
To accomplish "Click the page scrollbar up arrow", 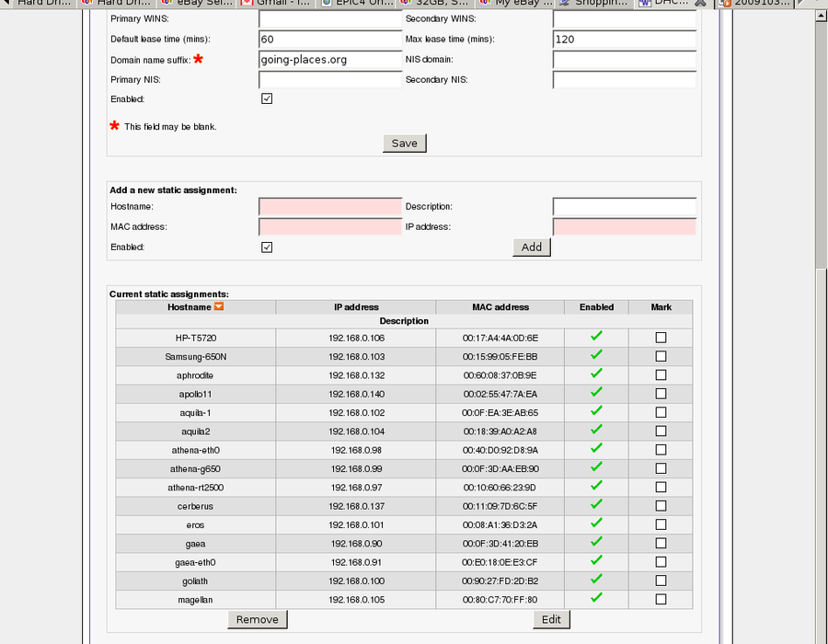I will pos(822,16).
